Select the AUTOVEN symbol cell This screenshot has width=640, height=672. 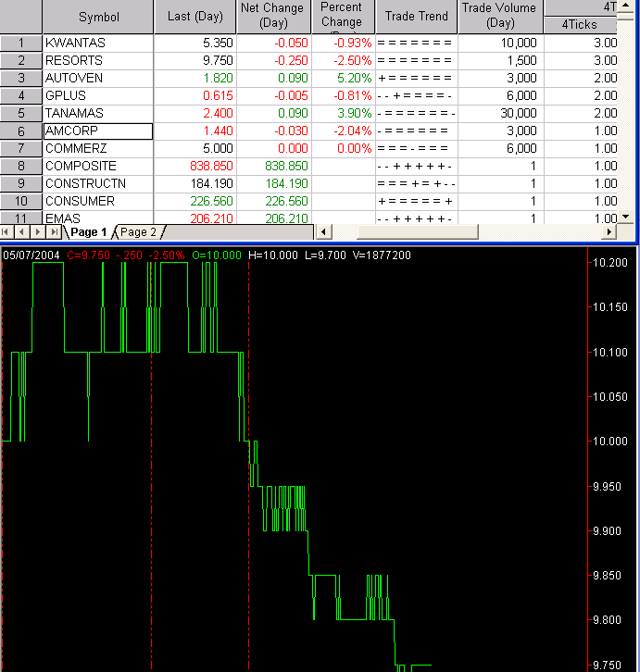point(98,78)
